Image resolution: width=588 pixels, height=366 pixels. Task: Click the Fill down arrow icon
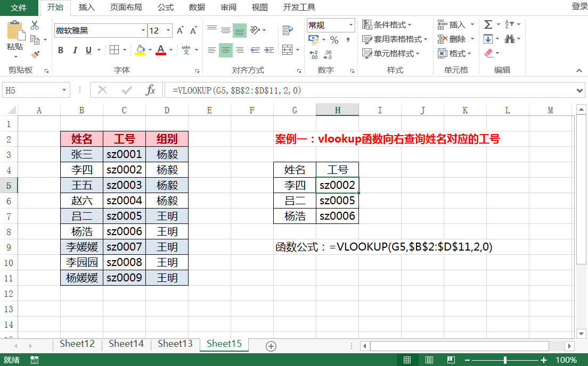point(488,39)
